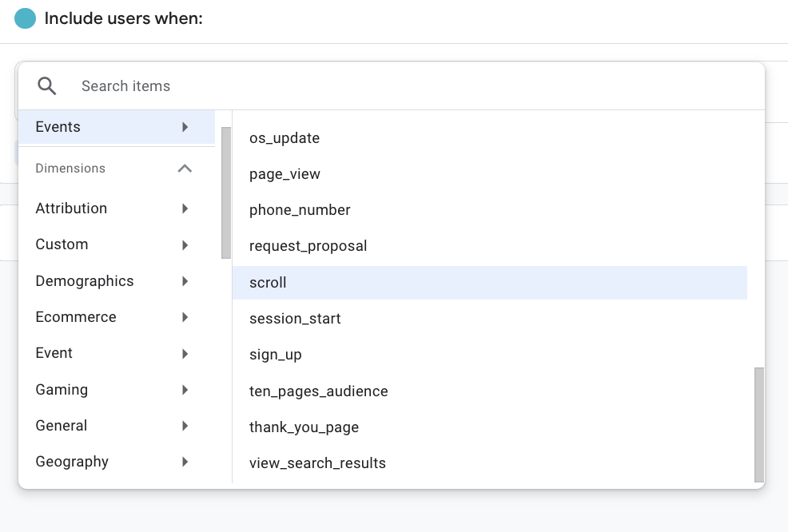This screenshot has width=788, height=532.
Task: Expand the Demographics arrow
Action: pyautogui.click(x=185, y=281)
